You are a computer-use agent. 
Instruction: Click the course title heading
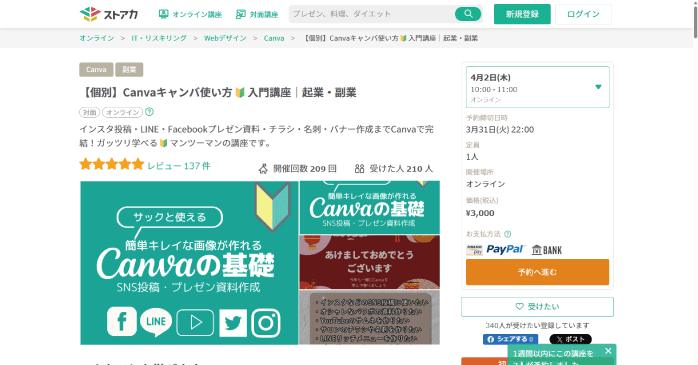[x=218, y=93]
